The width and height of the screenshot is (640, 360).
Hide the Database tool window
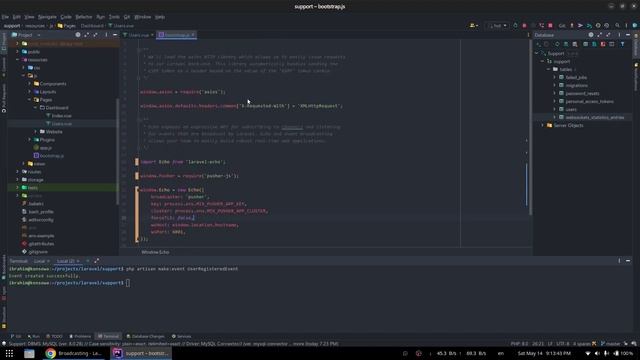628,35
